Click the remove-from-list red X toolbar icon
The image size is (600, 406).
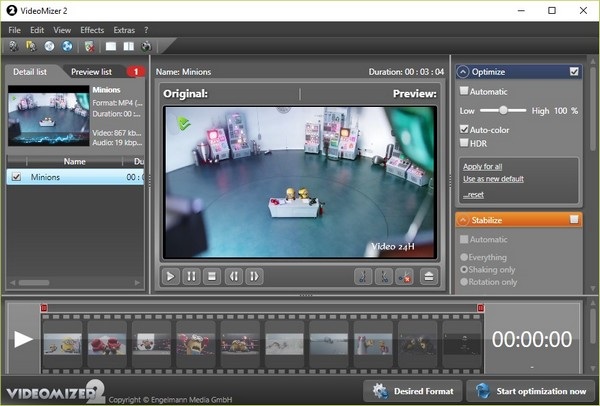(x=90, y=46)
